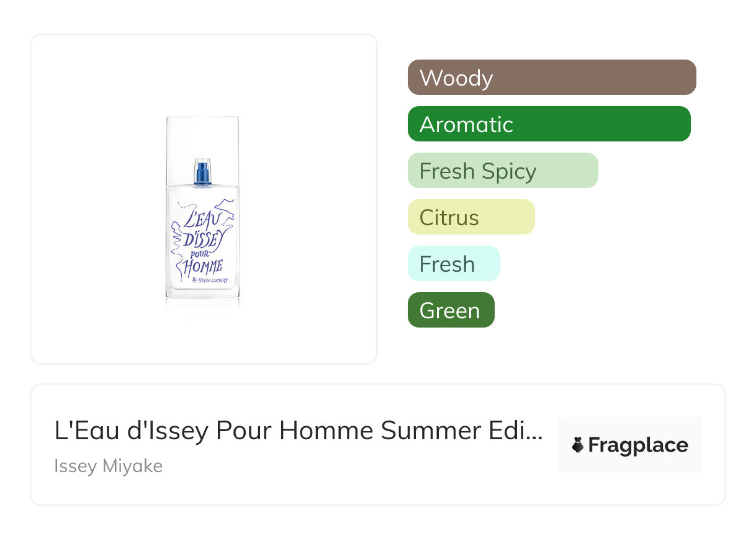Select the light mint Fresh accord bar
Screen dimensions: 756x536
pos(453,264)
